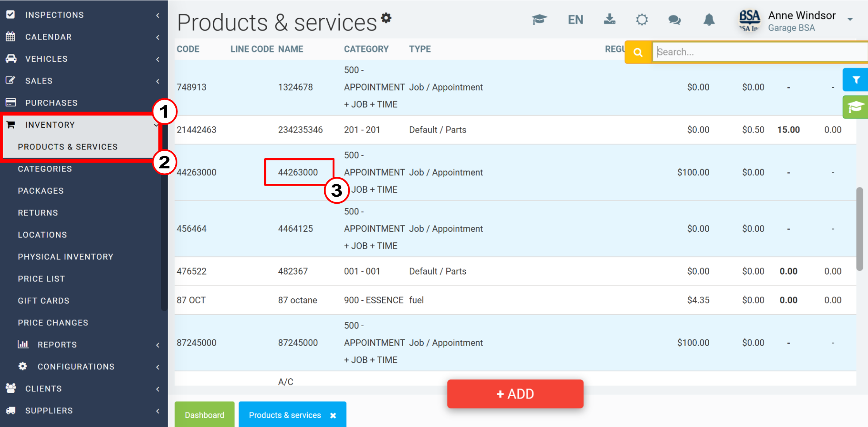Image resolution: width=868 pixels, height=427 pixels.
Task: Focus the Search input field
Action: (760, 52)
